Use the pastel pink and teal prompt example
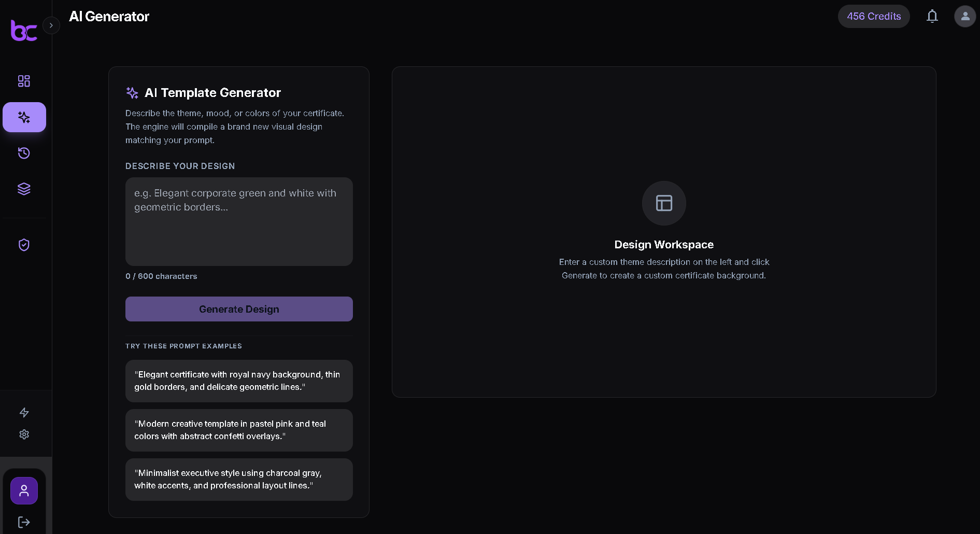This screenshot has height=534, width=980. point(239,430)
